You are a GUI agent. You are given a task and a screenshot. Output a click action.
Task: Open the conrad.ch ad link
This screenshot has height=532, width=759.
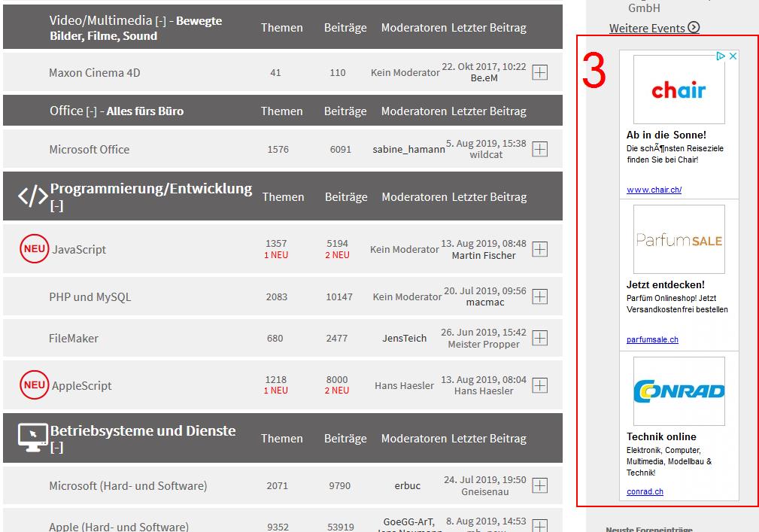tap(645, 492)
